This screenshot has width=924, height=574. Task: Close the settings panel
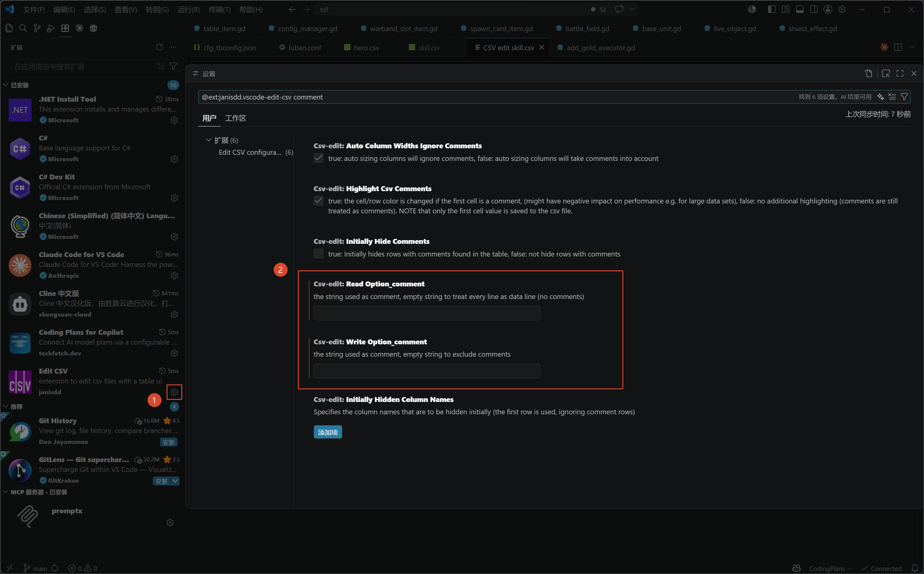[x=914, y=73]
